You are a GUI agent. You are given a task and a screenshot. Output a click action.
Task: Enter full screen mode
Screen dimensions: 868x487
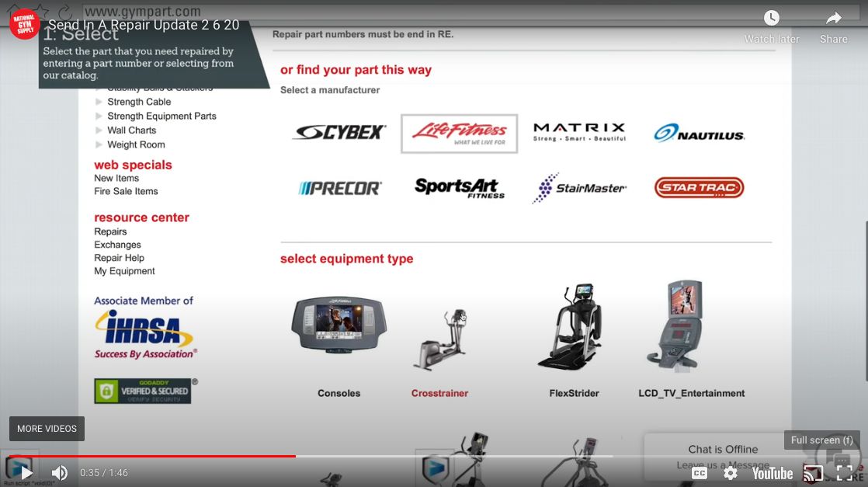click(844, 473)
